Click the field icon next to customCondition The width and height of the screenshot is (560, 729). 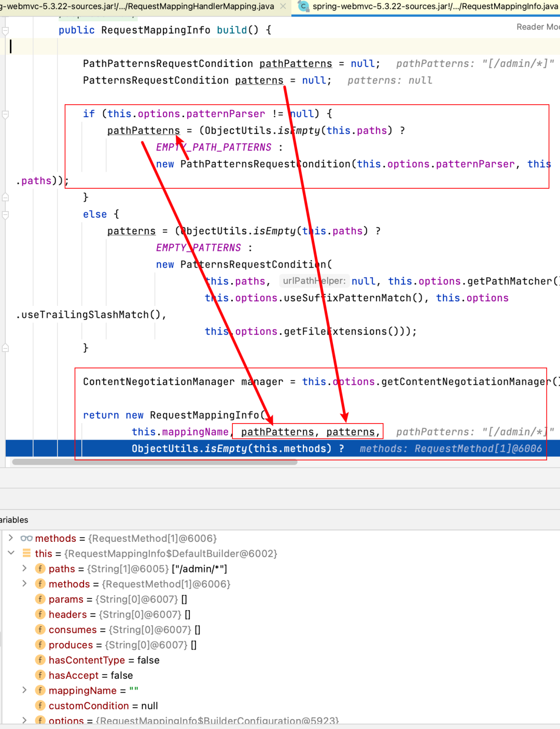40,705
